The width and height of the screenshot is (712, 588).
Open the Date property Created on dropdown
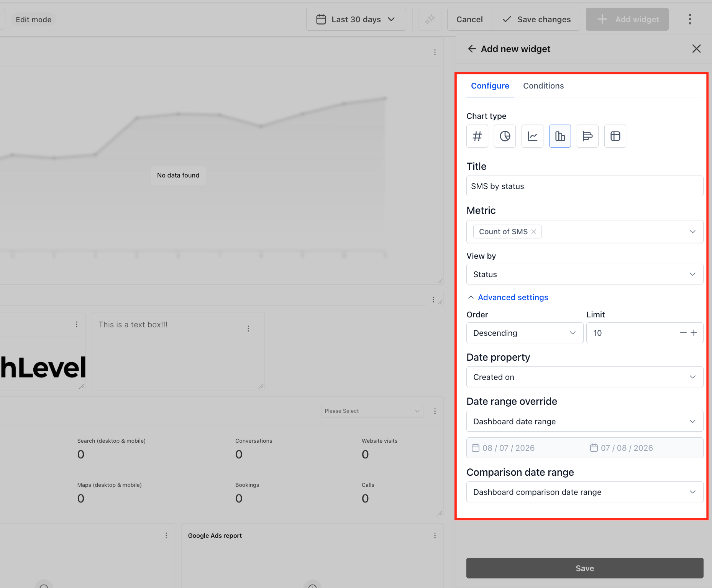[x=585, y=377]
